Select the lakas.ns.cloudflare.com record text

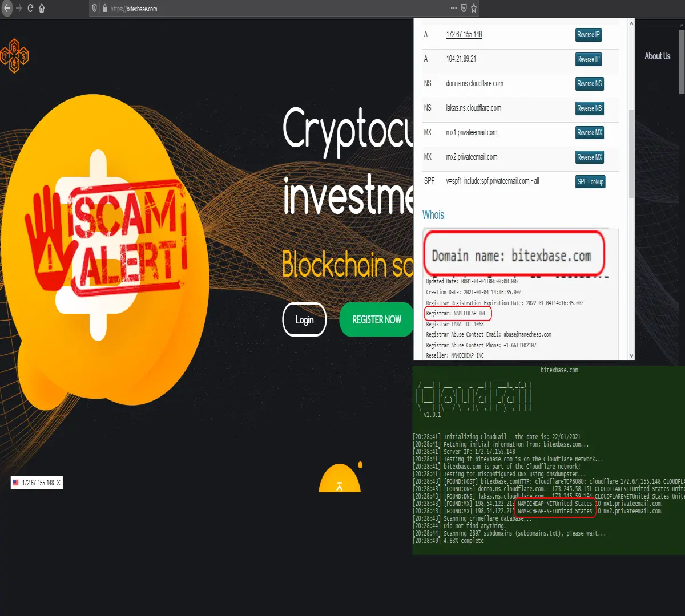474,108
